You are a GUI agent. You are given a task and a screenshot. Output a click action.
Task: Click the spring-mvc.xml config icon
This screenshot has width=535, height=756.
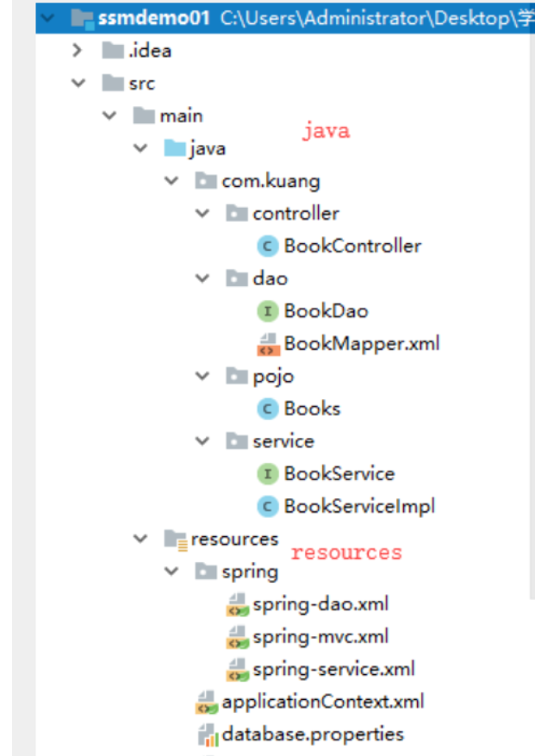pos(237,637)
